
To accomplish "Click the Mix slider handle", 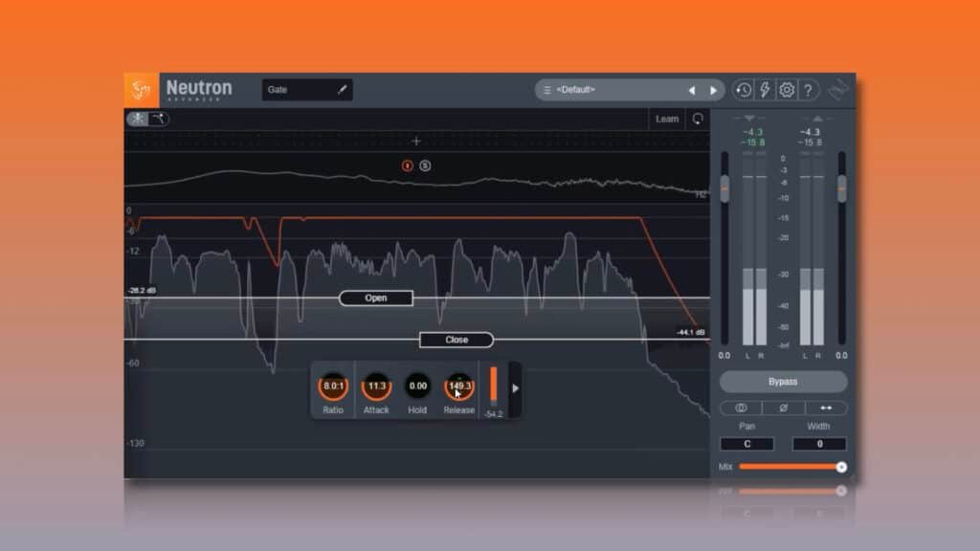I will tap(841, 467).
